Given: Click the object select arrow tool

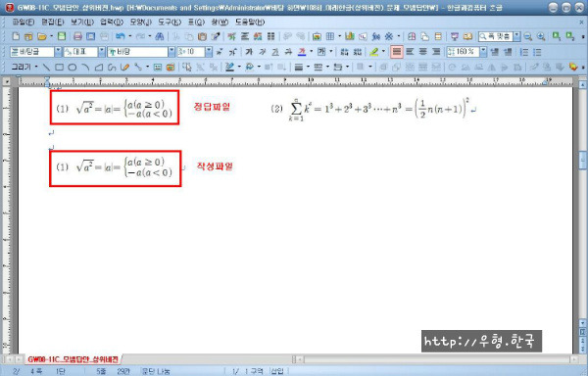Looking at the screenshot, I should click(x=187, y=67).
